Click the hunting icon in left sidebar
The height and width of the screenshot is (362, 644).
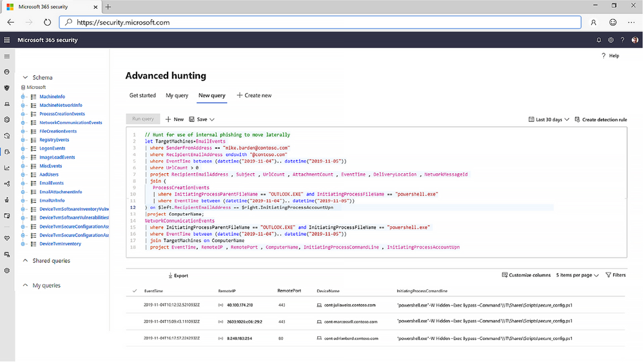point(7,151)
